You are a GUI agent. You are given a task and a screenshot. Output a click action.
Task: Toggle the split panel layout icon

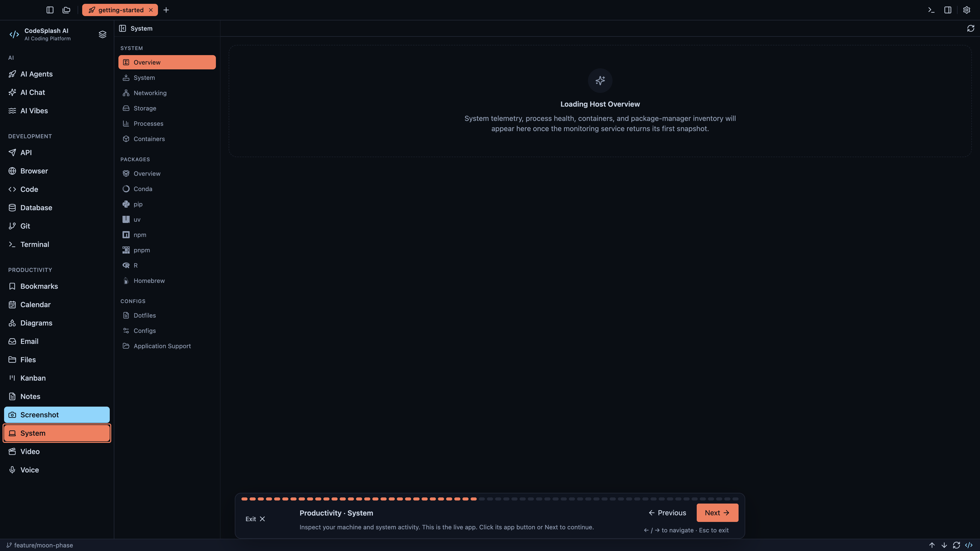[948, 10]
